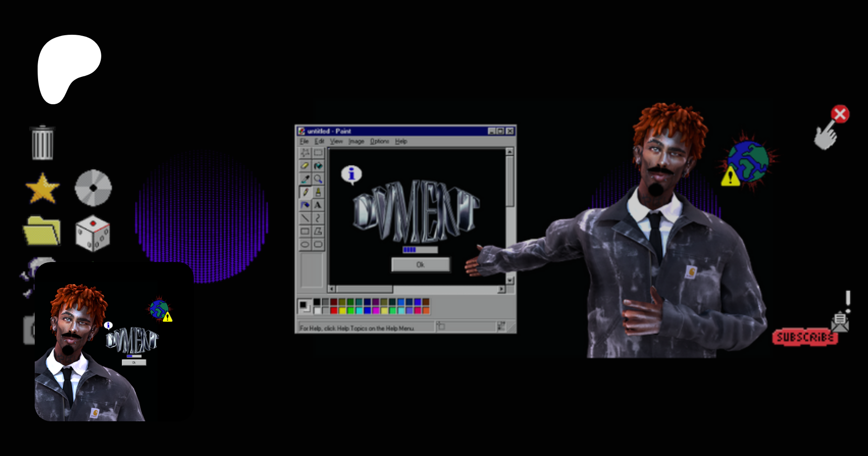Screen dimensions: 868x456
Task: Click the yellow folder desktop icon
Action: 42,231
